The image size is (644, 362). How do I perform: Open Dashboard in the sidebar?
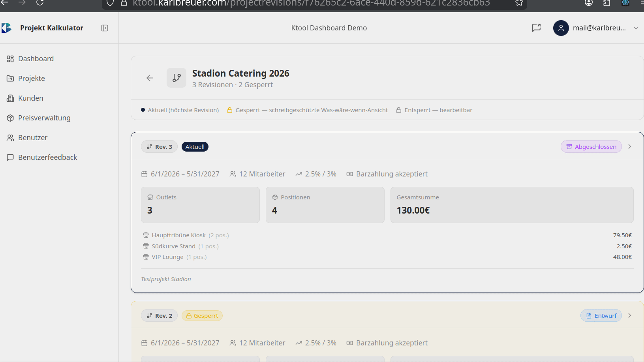click(x=36, y=59)
